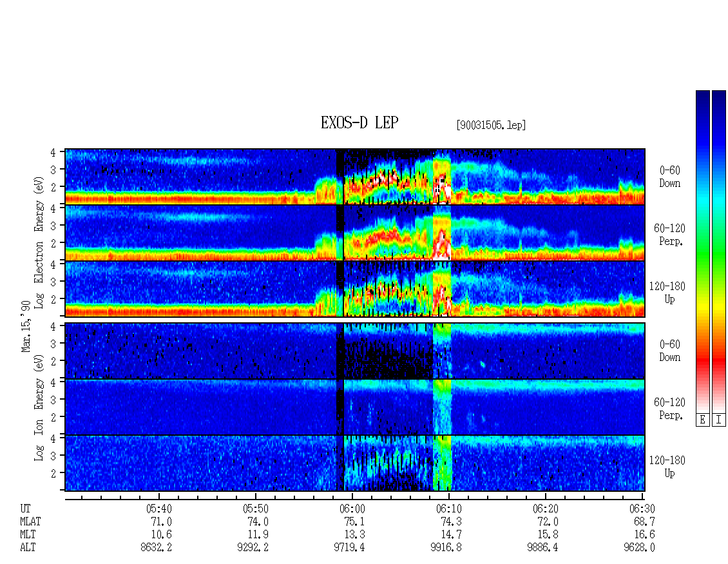Viewport: 728px width, 564px height.
Task: Click the ion panel '0-60 Down' label
Action: (670, 351)
